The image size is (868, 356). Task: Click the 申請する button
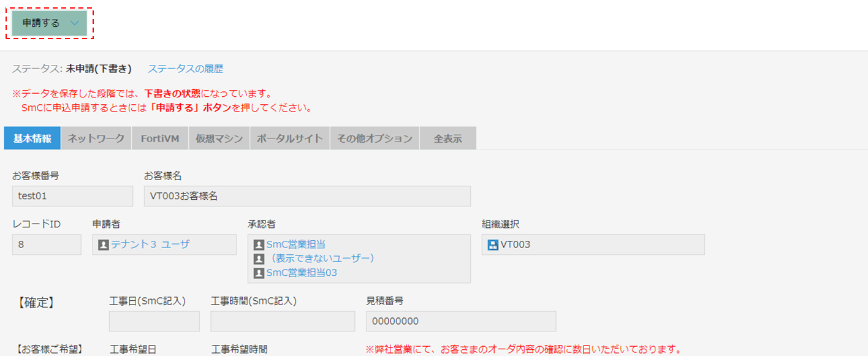click(50, 23)
